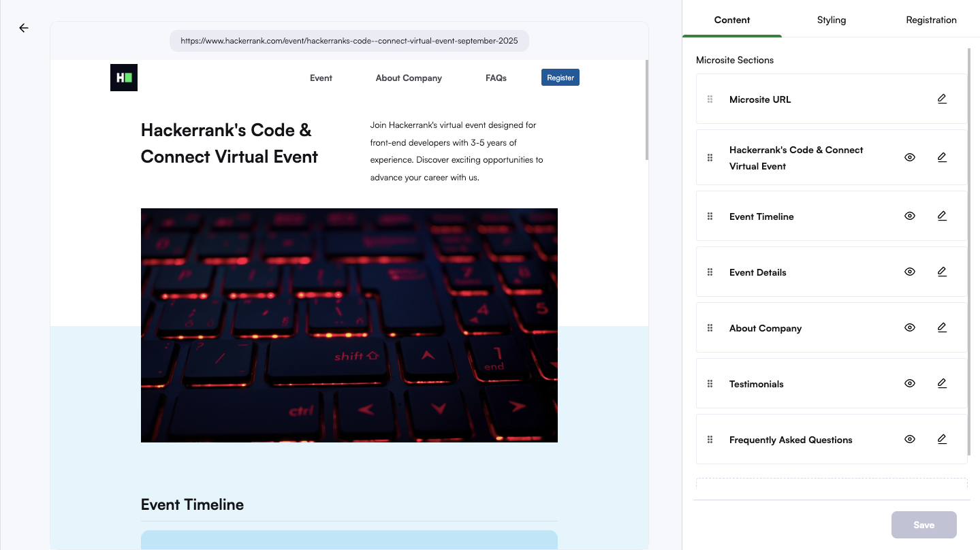Select the 'About Company' section label in panel
This screenshot has height=550, width=980.
(x=765, y=328)
